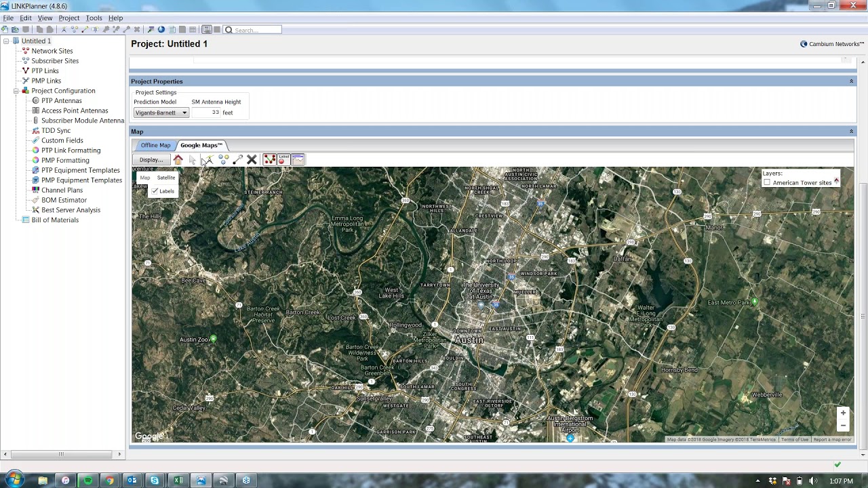Collapse the Map section
The width and height of the screenshot is (868, 488).
pyautogui.click(x=851, y=131)
